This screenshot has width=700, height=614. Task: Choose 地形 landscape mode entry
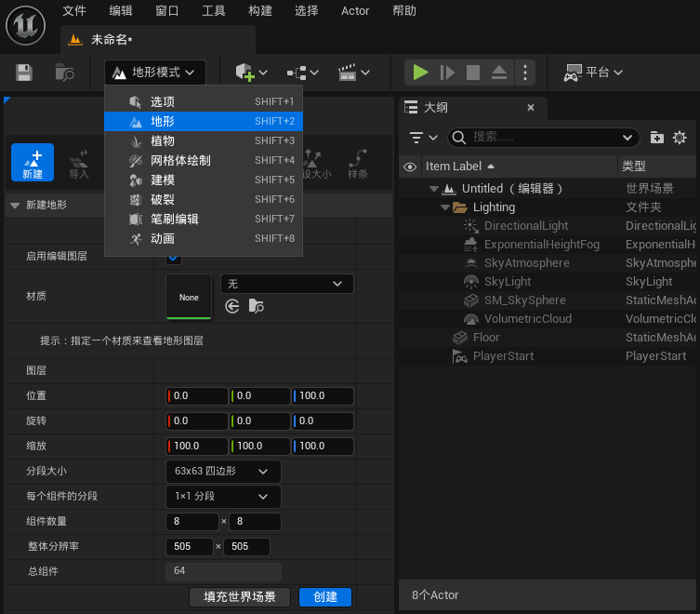click(x=204, y=122)
